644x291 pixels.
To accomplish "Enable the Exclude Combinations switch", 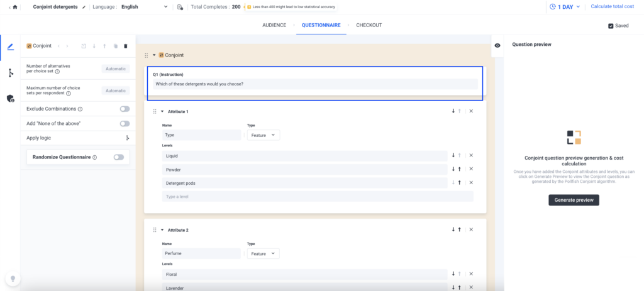I will 125,109.
